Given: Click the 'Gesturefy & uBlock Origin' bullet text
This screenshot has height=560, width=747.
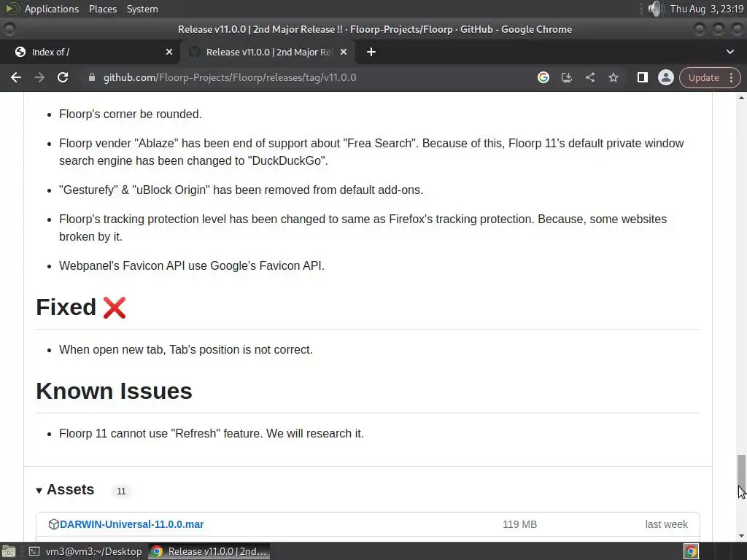Looking at the screenshot, I should point(241,190).
